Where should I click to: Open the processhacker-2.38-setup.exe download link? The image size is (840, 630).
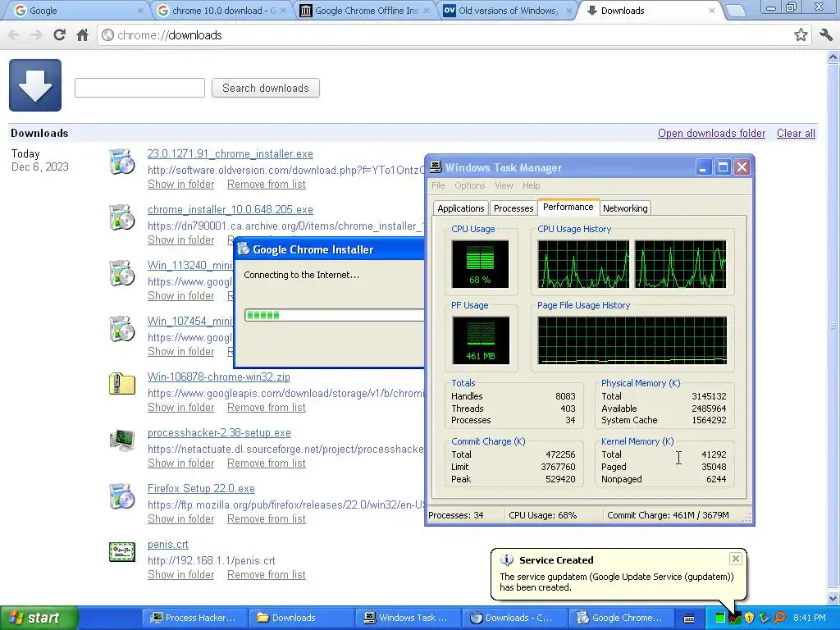pyautogui.click(x=219, y=432)
